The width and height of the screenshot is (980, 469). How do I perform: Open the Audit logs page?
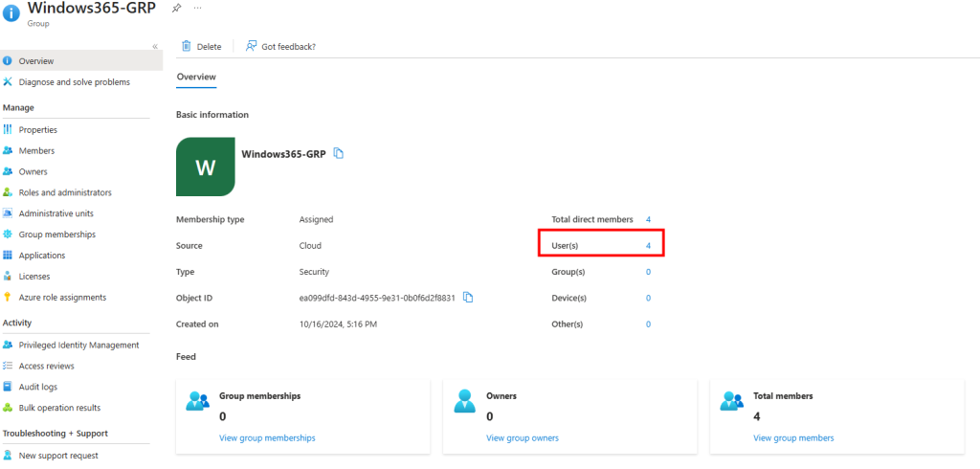pyautogui.click(x=38, y=387)
